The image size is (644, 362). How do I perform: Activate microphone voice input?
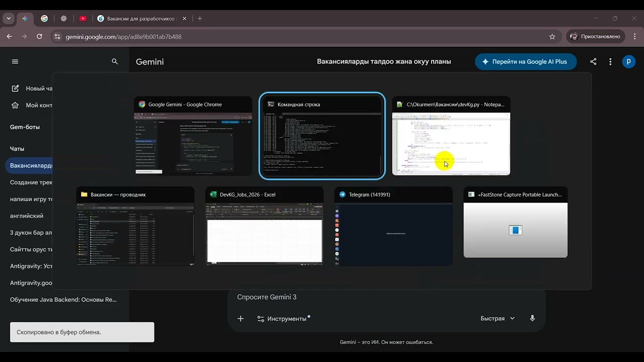532,319
